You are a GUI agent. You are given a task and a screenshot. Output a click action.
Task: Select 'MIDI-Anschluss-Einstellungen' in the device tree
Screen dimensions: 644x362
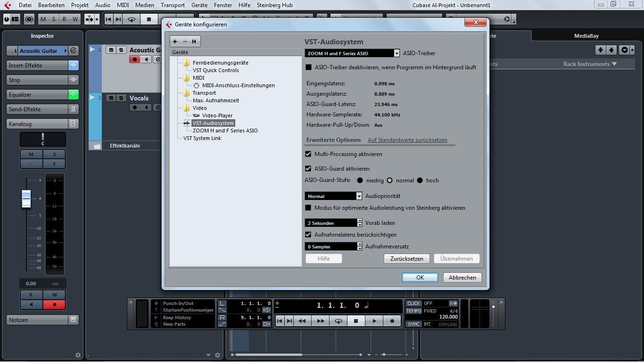238,85
